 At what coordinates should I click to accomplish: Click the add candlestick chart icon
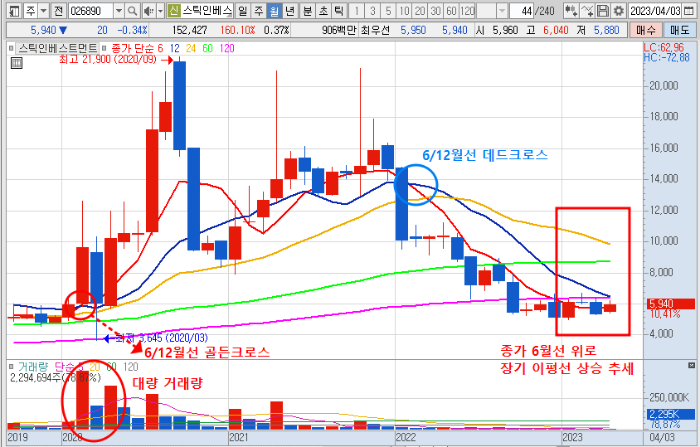[571, 11]
